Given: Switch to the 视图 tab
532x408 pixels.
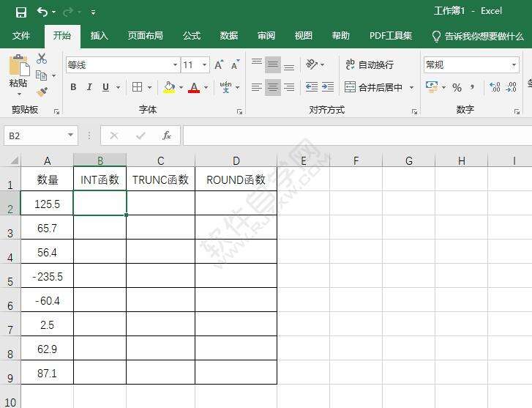Looking at the screenshot, I should 304,36.
